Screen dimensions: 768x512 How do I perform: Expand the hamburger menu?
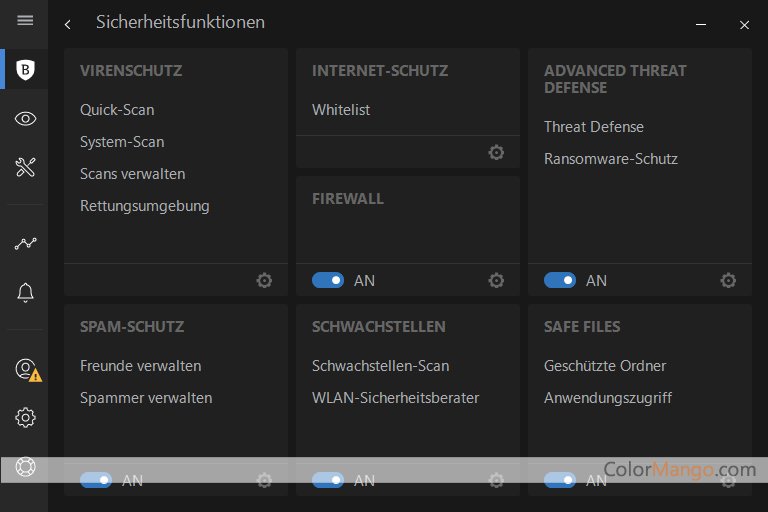pos(25,21)
